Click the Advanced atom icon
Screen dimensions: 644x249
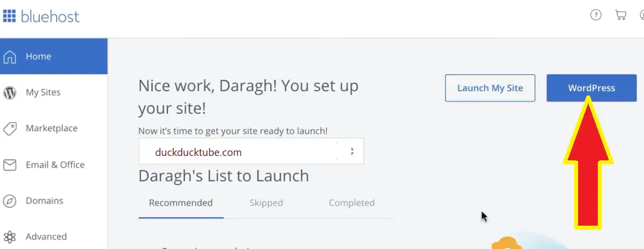[x=10, y=237]
